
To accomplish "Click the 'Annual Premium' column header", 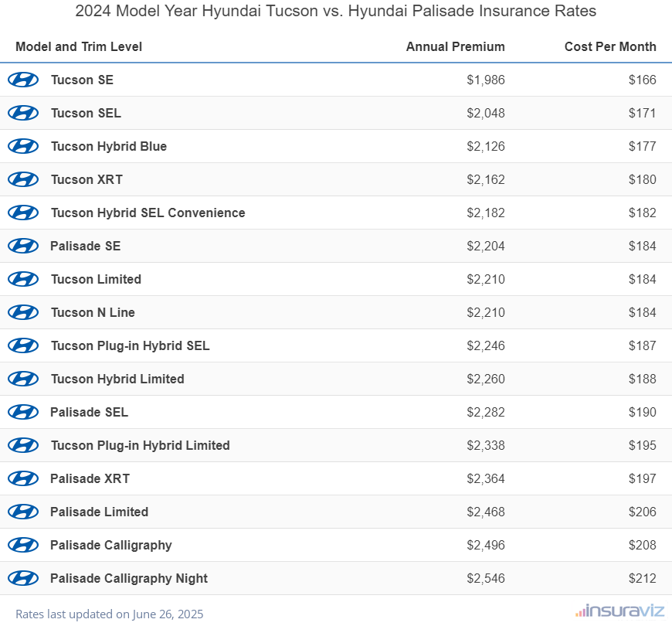I will (x=456, y=46).
